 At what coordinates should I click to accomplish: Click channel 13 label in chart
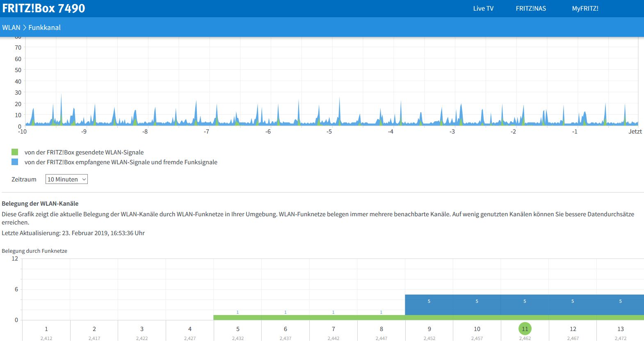621,329
